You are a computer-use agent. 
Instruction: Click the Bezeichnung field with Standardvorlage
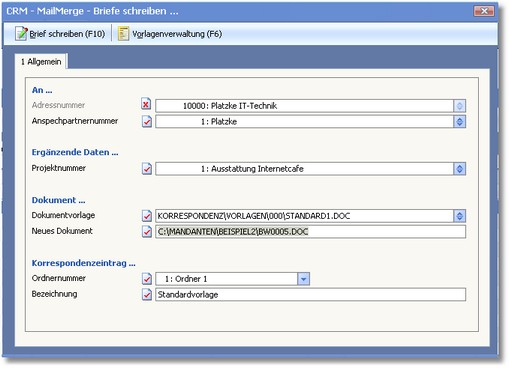click(x=310, y=295)
